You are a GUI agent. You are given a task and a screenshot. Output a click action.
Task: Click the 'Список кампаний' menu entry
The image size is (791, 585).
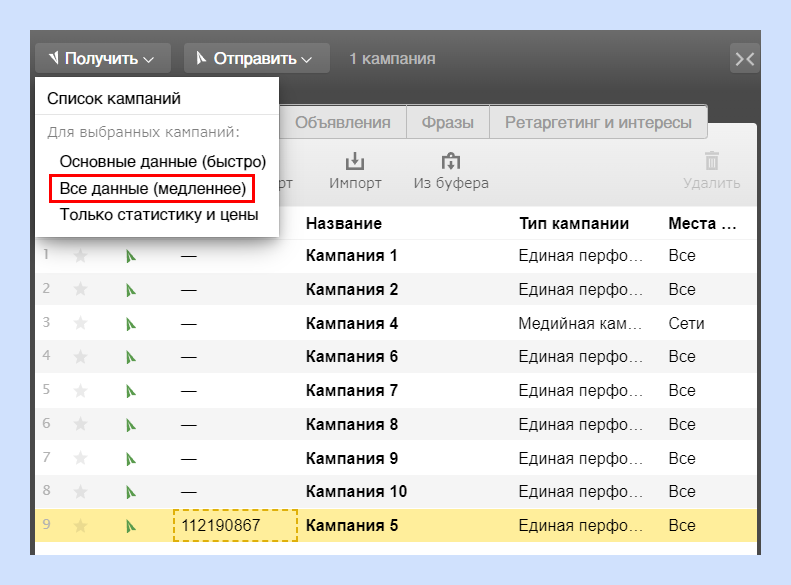114,98
